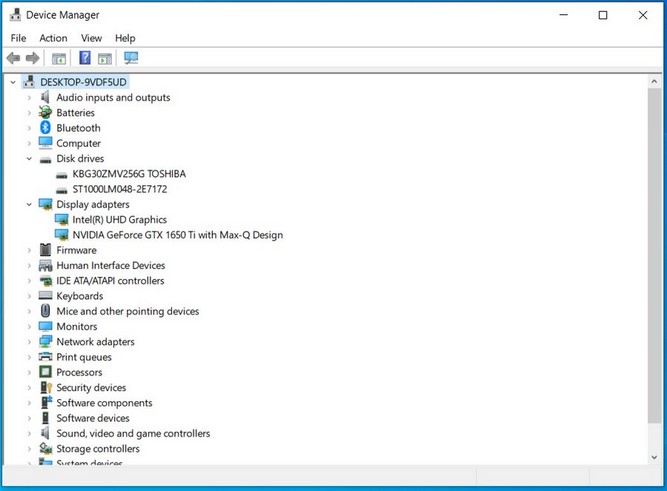Click the Keyboards category icon
This screenshot has height=491, width=667.
[45, 295]
